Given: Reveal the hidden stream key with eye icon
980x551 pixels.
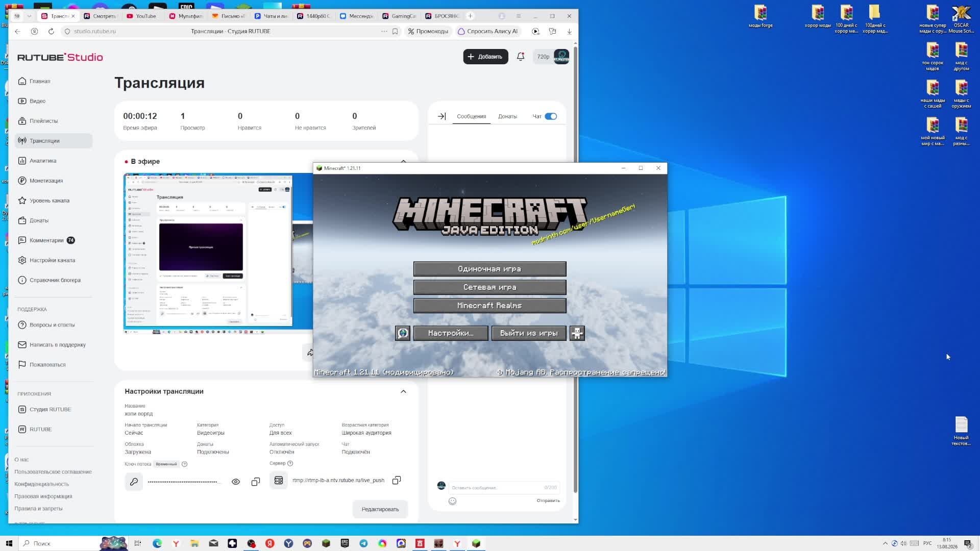Looking at the screenshot, I should [x=236, y=482].
